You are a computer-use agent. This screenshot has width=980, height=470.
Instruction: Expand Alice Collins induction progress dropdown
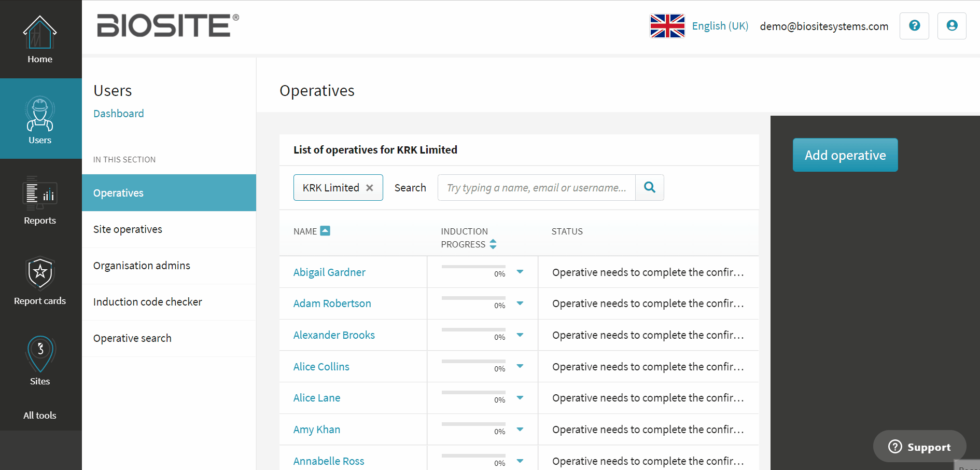[520, 366]
